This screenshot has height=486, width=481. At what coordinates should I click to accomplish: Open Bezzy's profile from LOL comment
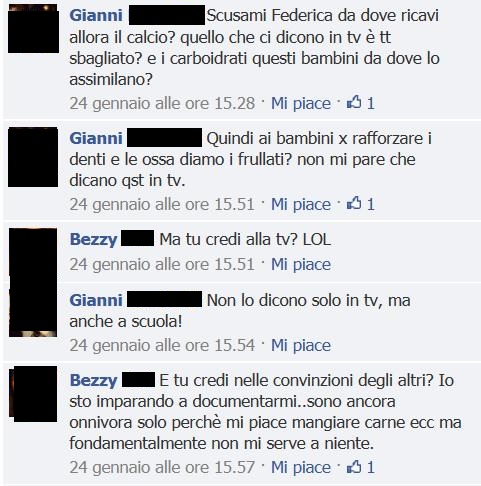[x=93, y=240]
